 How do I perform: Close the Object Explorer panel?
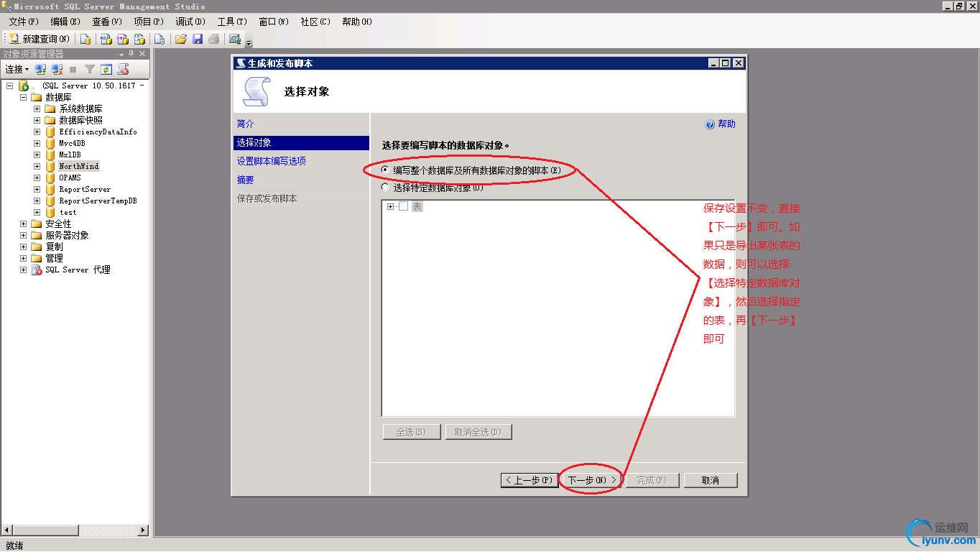pyautogui.click(x=142, y=54)
